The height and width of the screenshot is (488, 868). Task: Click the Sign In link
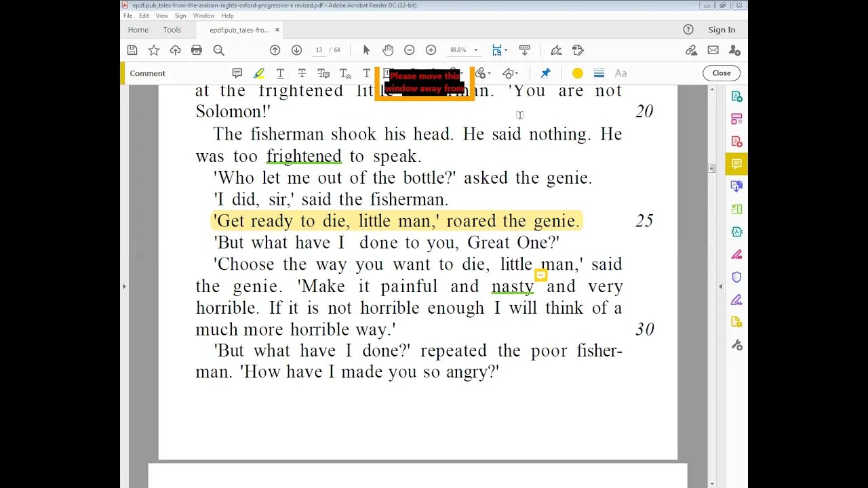click(x=722, y=30)
